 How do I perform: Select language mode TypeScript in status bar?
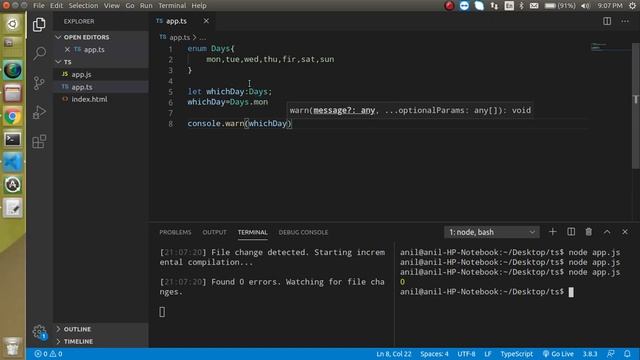(x=516, y=354)
